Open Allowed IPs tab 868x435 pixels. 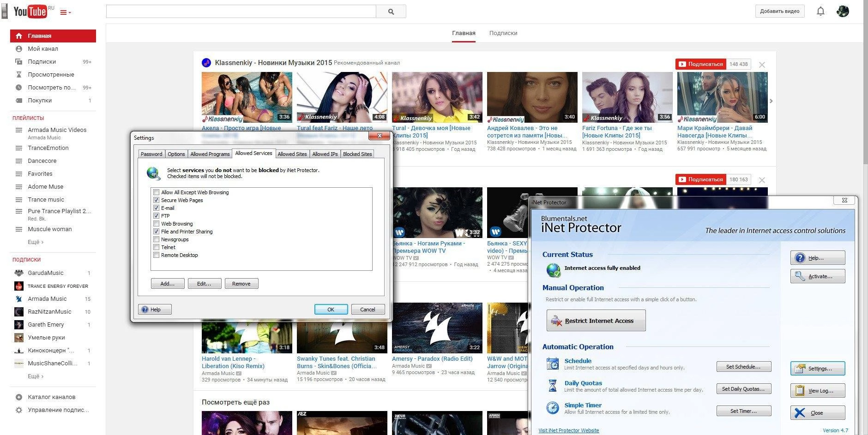coord(325,154)
